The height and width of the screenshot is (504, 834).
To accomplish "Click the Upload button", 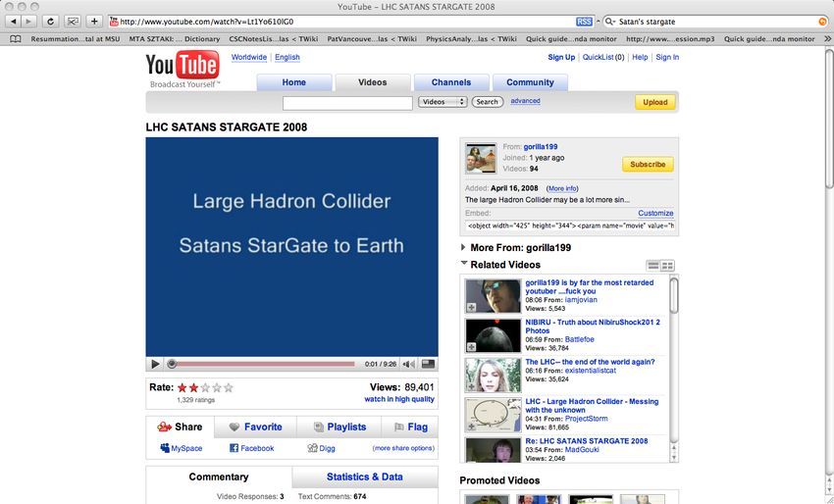I will coord(655,102).
